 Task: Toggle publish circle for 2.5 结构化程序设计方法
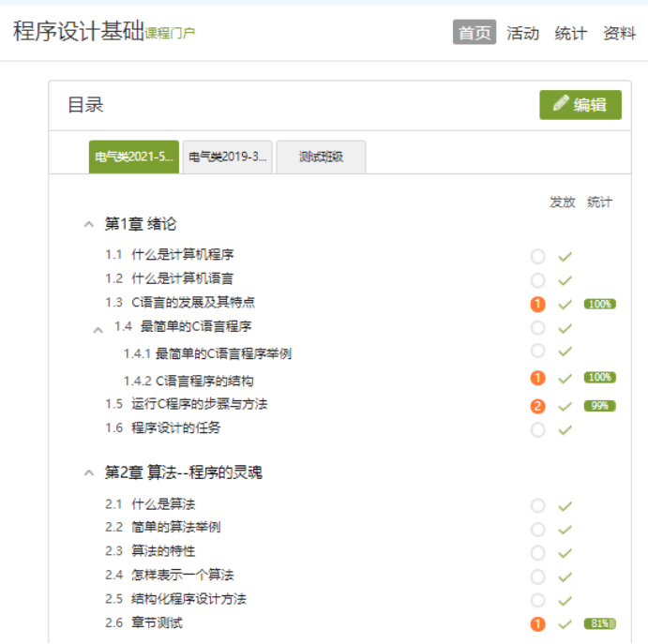537,600
